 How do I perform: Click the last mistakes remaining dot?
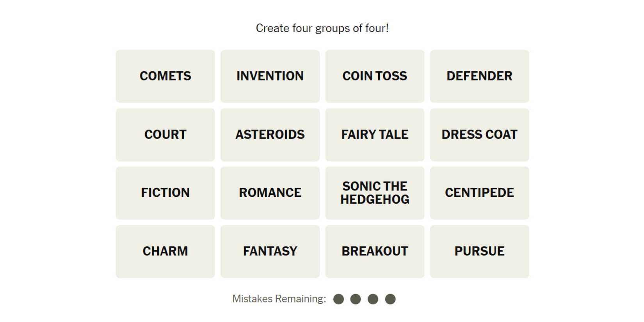[x=390, y=299]
